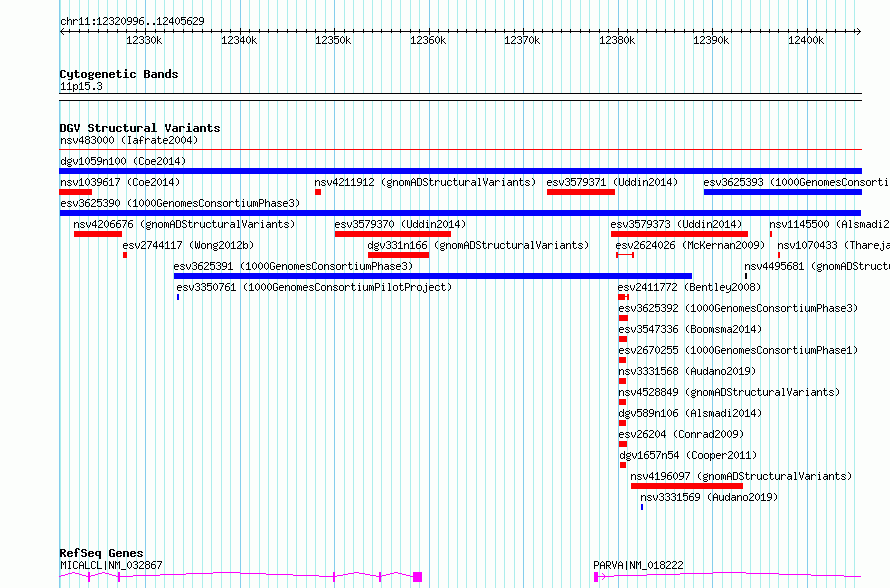Viewport: 890px width, 588px height.
Task: Select the red esv3579371 variant bar
Action: [x=581, y=192]
